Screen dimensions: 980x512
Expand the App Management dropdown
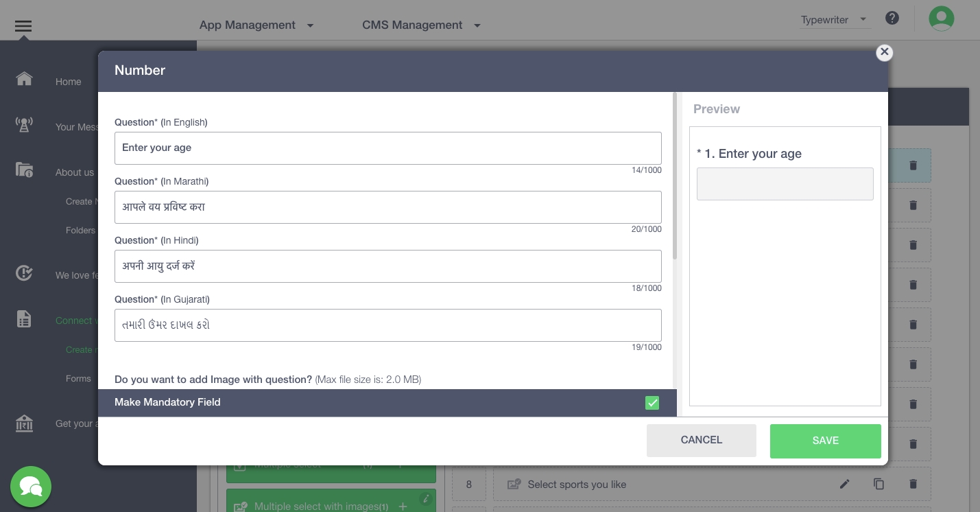[256, 25]
